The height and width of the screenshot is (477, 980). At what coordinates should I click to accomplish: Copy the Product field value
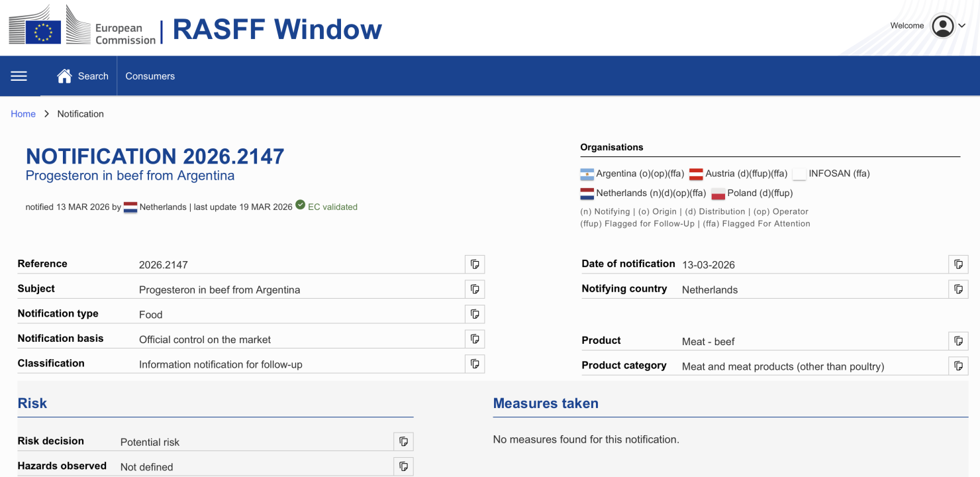[x=958, y=341]
